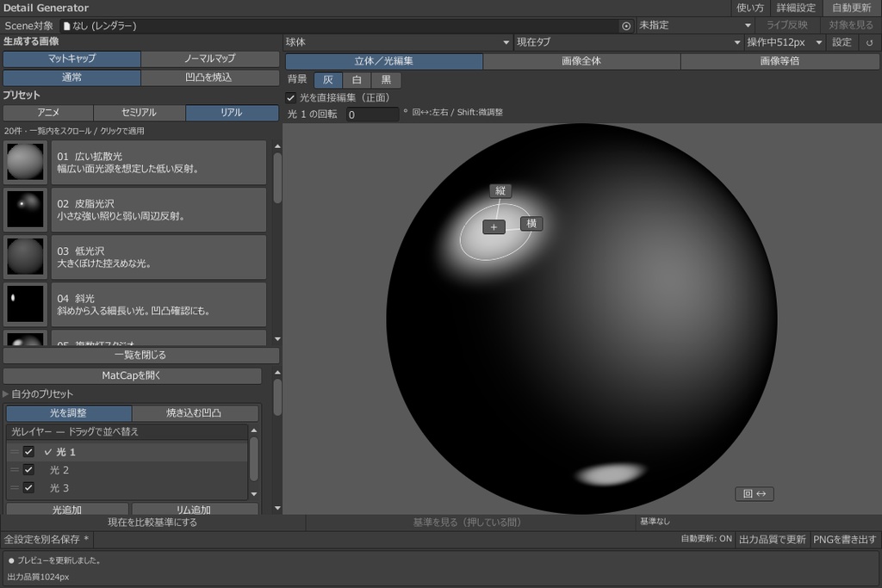This screenshot has height=588, width=882.
Task: Click the Scene object picker target icon
Action: click(x=625, y=26)
